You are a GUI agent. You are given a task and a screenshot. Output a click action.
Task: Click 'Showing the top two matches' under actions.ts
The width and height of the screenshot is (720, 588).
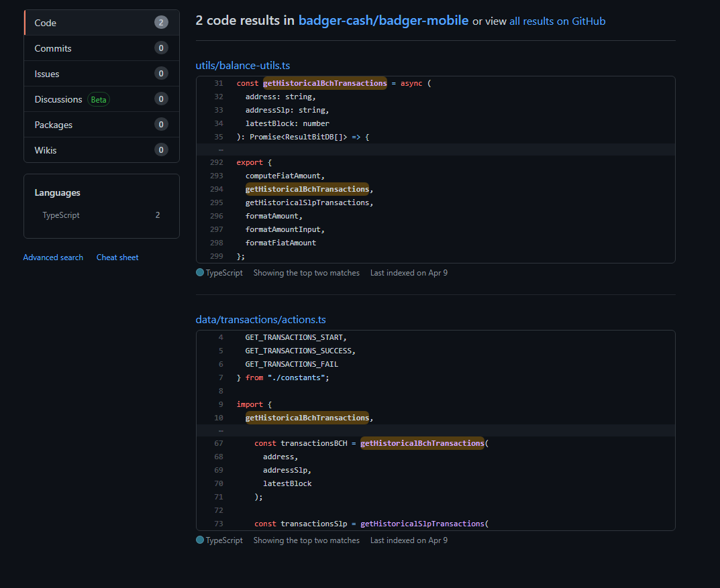coord(306,540)
